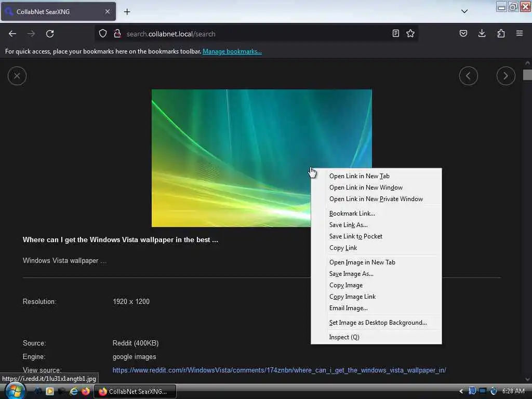
Task: Select Inspect (Q) menu entry
Action: (376, 337)
